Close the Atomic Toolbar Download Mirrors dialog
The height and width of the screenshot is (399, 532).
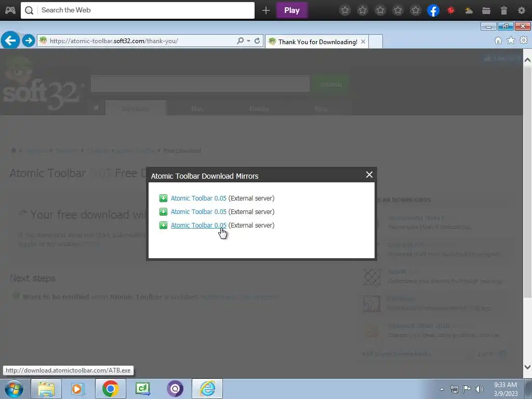[x=369, y=175]
